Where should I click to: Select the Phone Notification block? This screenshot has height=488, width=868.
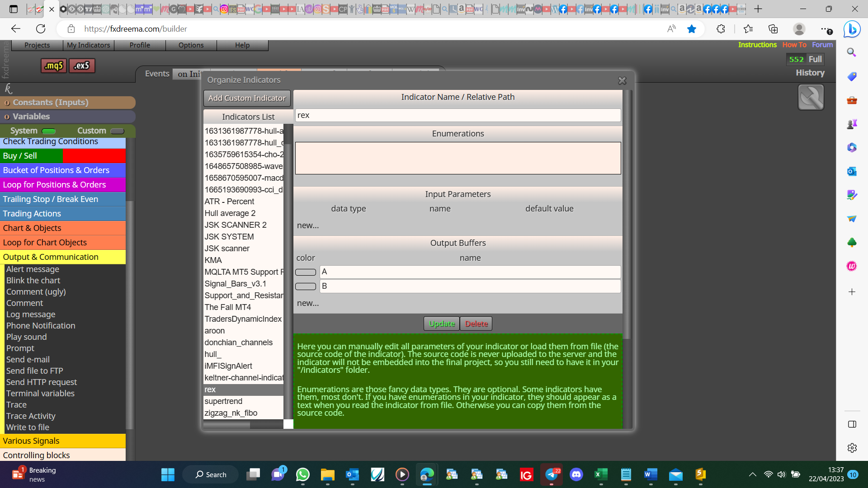click(x=41, y=326)
